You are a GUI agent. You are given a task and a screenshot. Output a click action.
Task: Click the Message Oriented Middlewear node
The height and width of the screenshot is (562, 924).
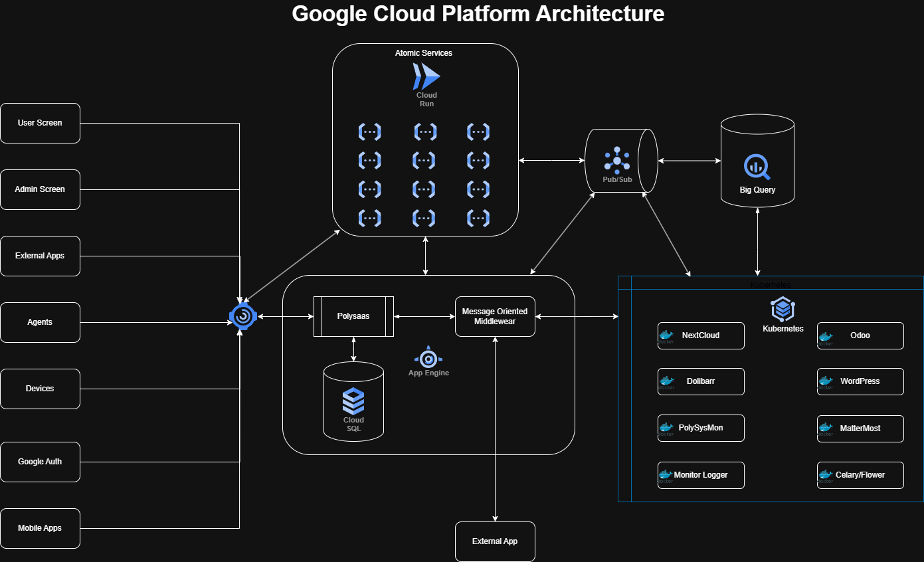pyautogui.click(x=495, y=316)
